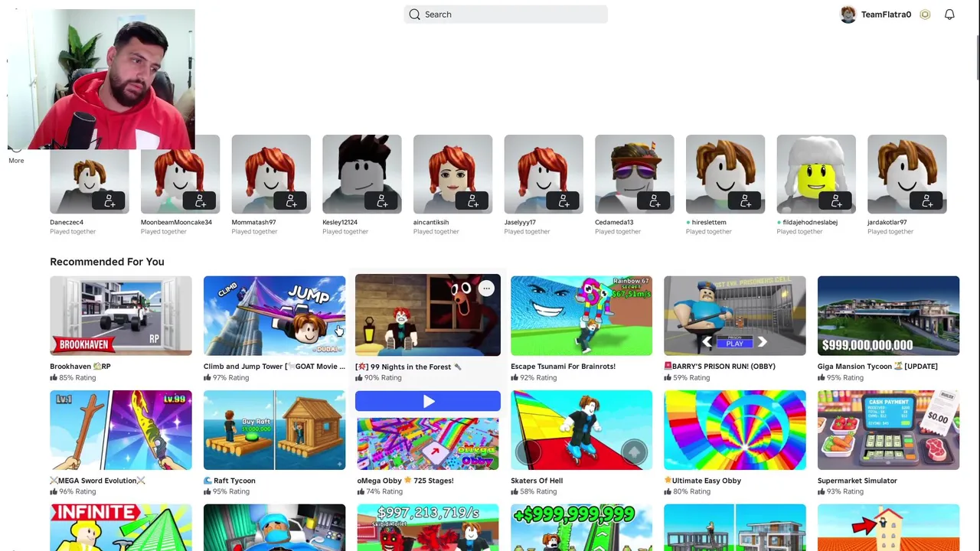980x551 pixels.
Task: Open MEGA Sword Evolution thumbnail
Action: pos(121,430)
